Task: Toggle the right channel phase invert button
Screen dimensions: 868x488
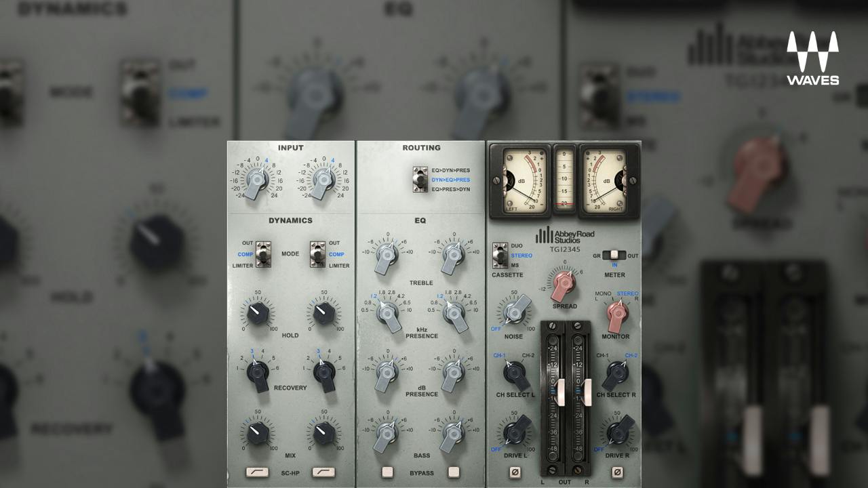Action: (617, 472)
